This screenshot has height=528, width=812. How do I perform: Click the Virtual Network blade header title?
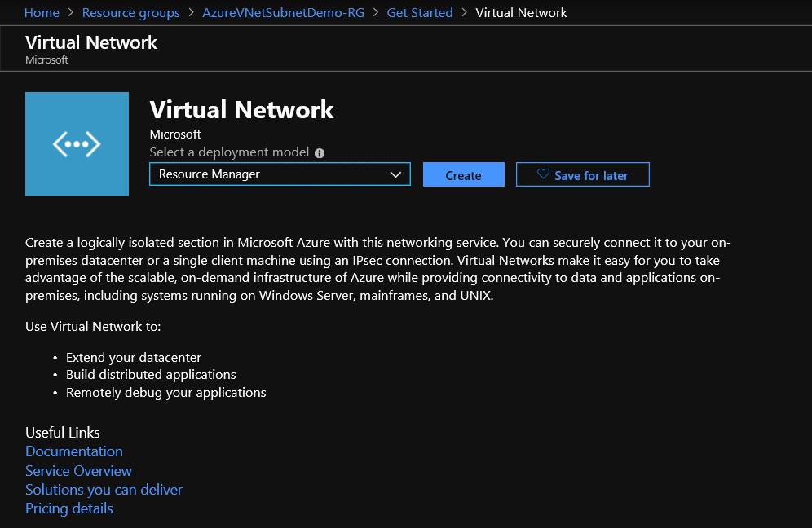pos(91,42)
